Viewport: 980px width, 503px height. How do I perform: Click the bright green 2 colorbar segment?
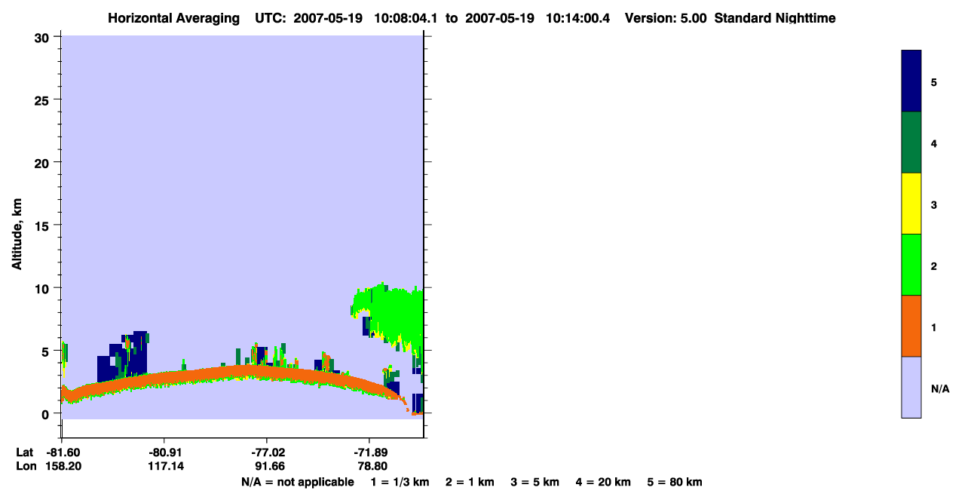pyautogui.click(x=911, y=265)
